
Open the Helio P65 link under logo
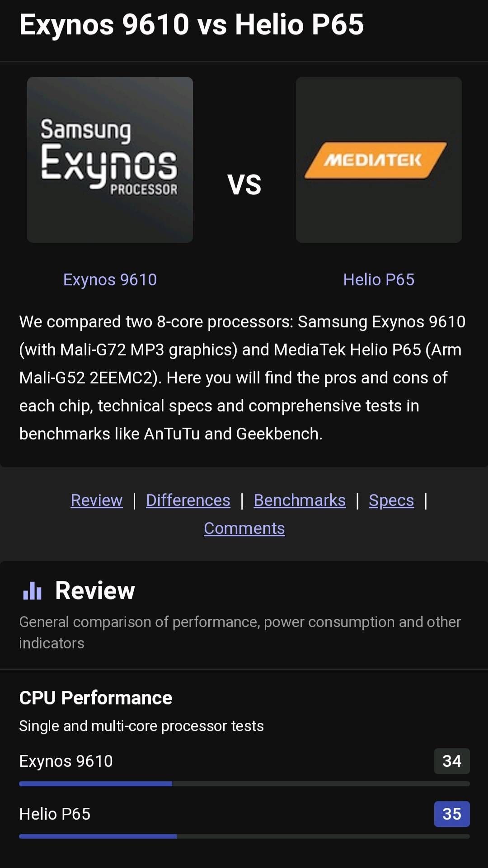coord(379,279)
